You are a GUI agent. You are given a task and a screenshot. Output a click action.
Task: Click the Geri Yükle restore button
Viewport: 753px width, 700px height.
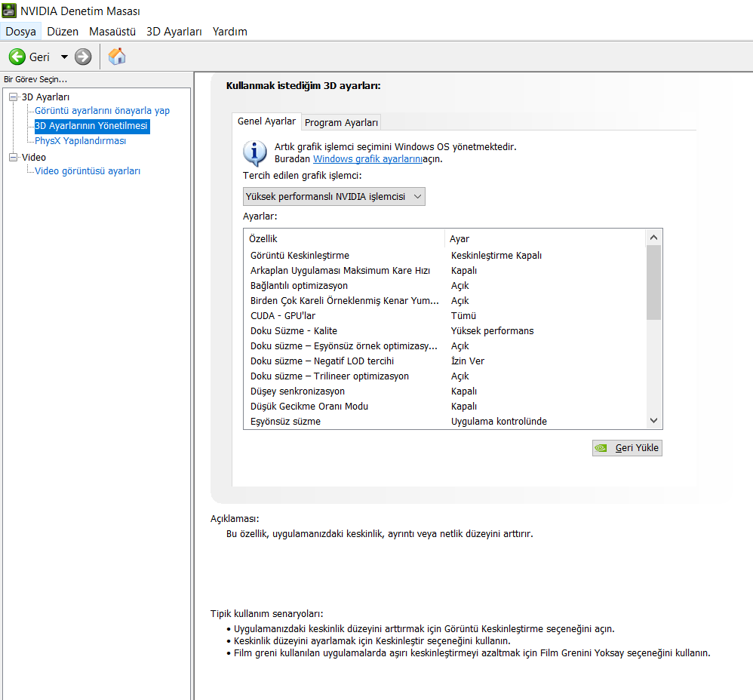[x=627, y=448]
